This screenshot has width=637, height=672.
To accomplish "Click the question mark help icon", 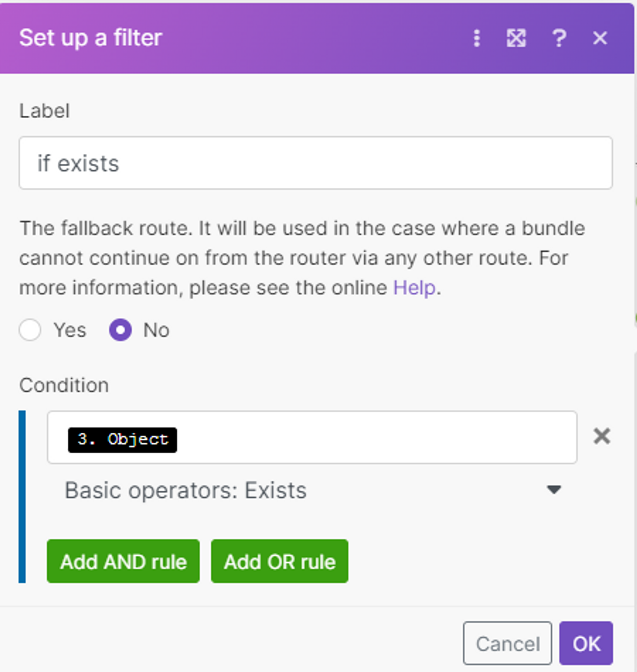I will (x=559, y=38).
